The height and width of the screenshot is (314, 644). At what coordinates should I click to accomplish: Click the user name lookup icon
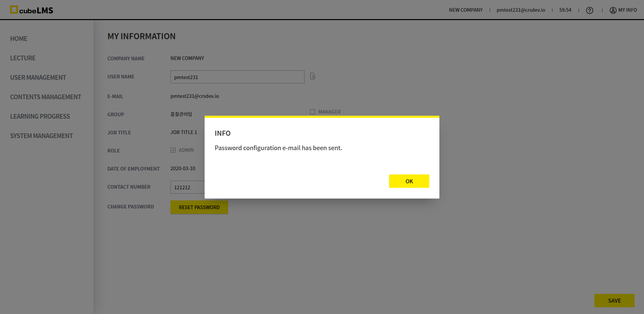[x=313, y=76]
